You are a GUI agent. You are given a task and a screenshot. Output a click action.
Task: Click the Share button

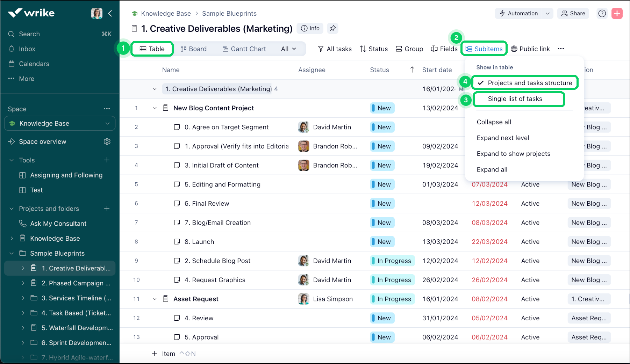point(573,13)
